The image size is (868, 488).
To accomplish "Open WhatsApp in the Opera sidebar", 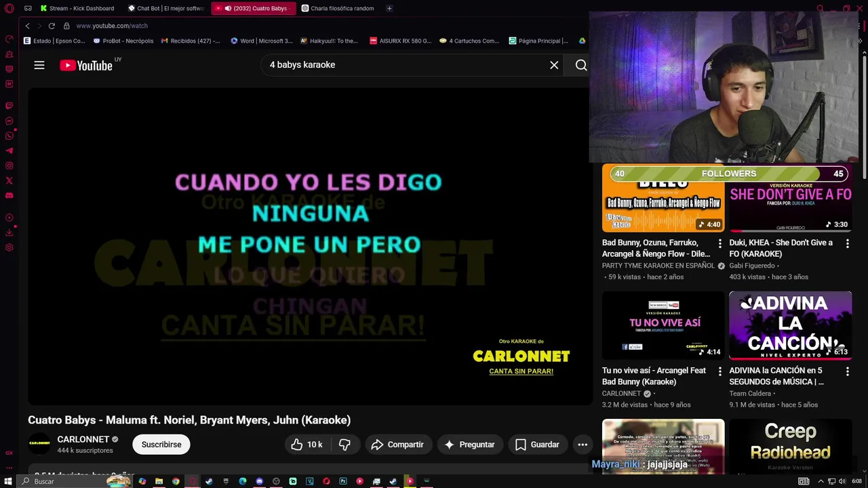I will click(x=9, y=136).
